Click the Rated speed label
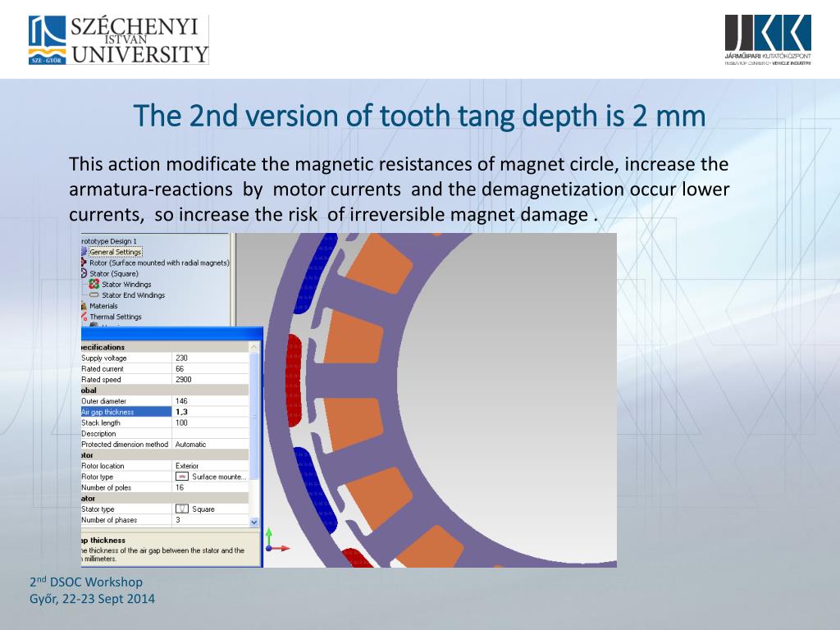This screenshot has height=630, width=840. [101, 379]
